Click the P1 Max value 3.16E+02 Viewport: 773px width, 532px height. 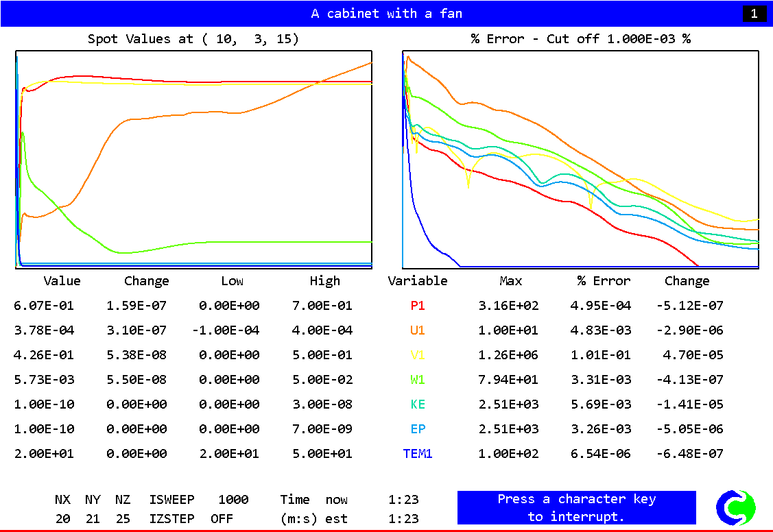(508, 306)
